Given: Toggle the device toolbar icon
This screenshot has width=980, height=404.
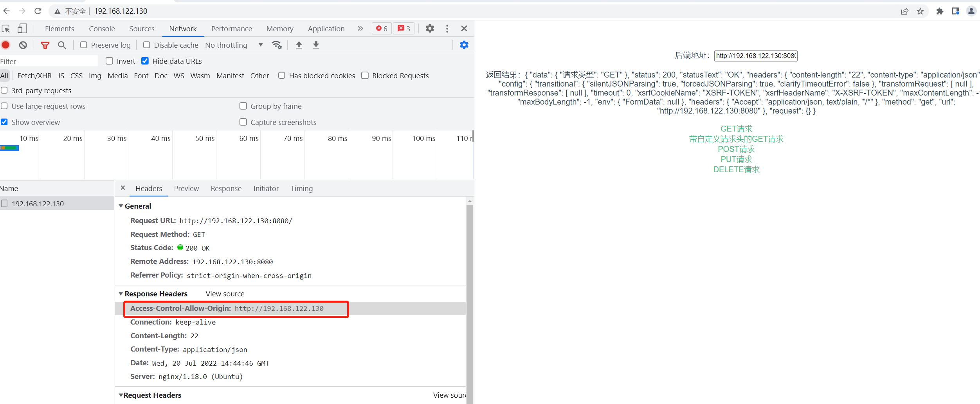Looking at the screenshot, I should click(x=22, y=29).
